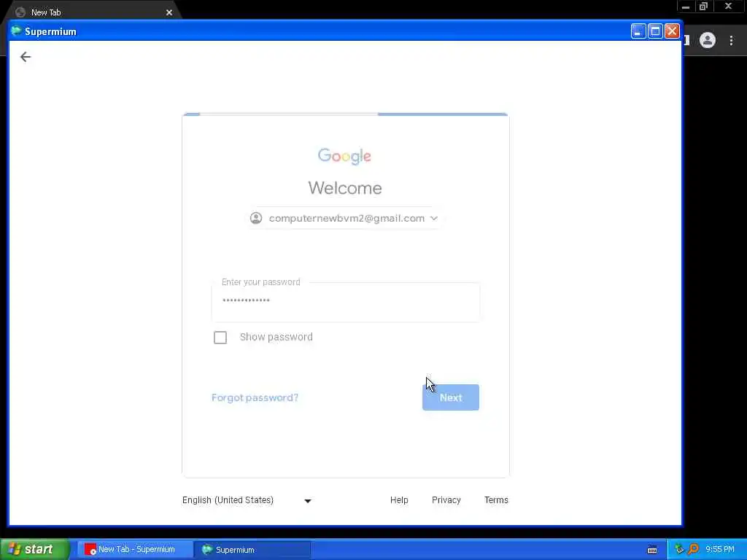This screenshot has height=560, width=747.
Task: Click the computernewbvm2@gmail.com address
Action: (x=347, y=218)
